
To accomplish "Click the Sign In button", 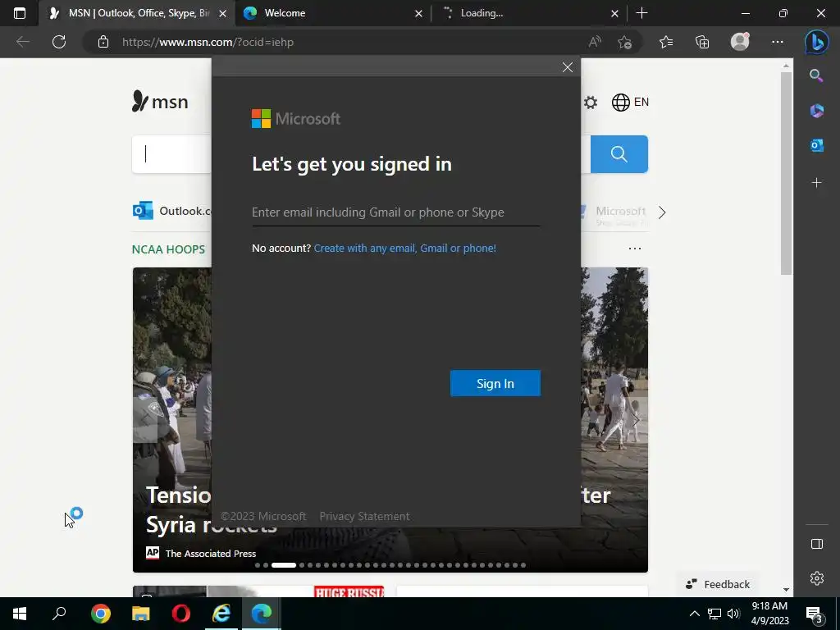I will [495, 384].
